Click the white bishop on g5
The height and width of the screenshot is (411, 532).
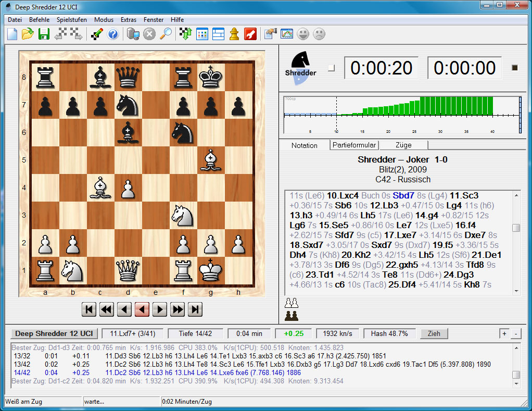[211, 160]
